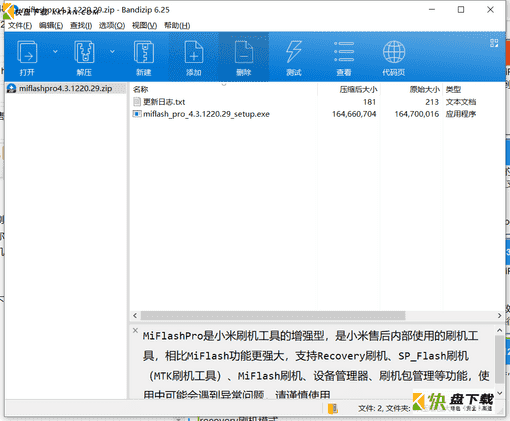Click the 解压 (Extract) toolbar icon
The width and height of the screenshot is (510, 421).
[84, 58]
